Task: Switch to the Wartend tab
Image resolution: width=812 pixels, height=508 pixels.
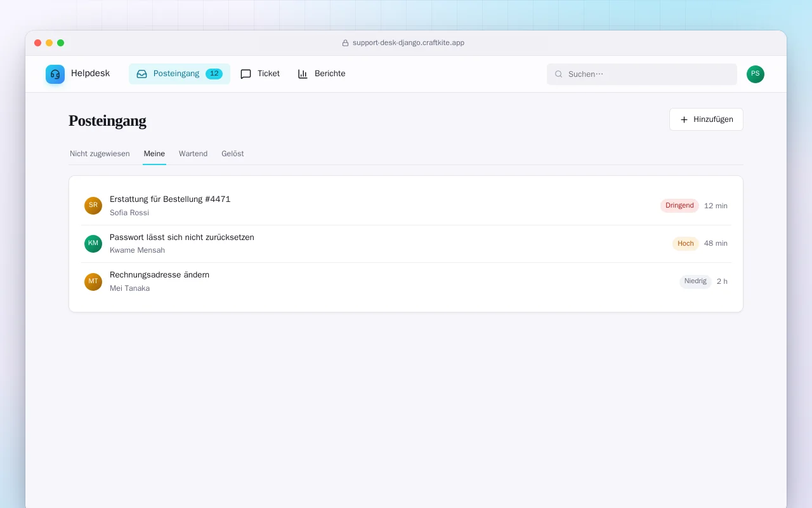Action: [193, 154]
